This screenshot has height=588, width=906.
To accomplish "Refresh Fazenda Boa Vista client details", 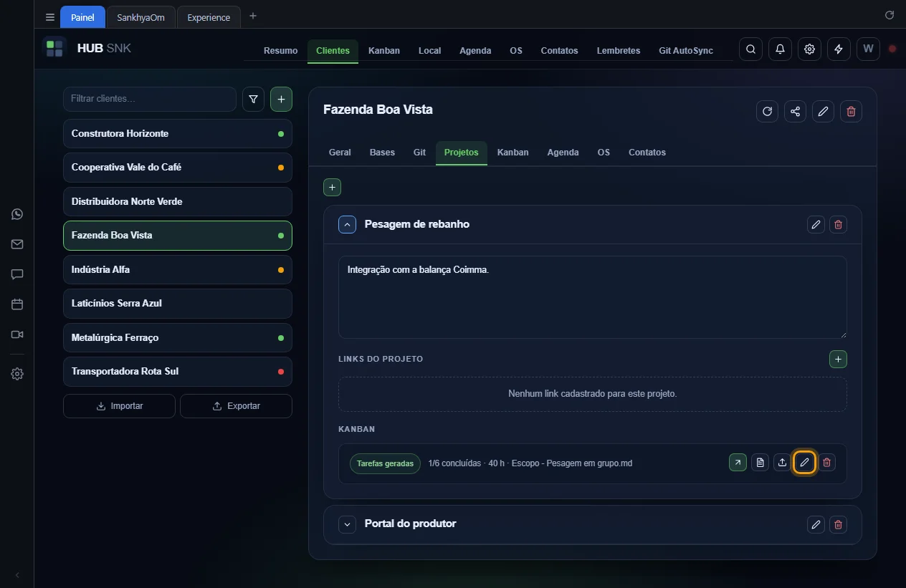I will (767, 111).
